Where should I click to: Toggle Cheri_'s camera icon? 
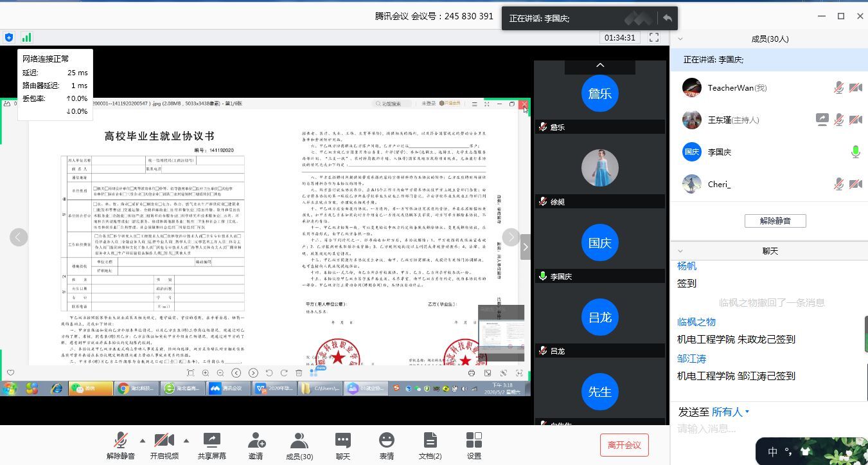pyautogui.click(x=856, y=184)
